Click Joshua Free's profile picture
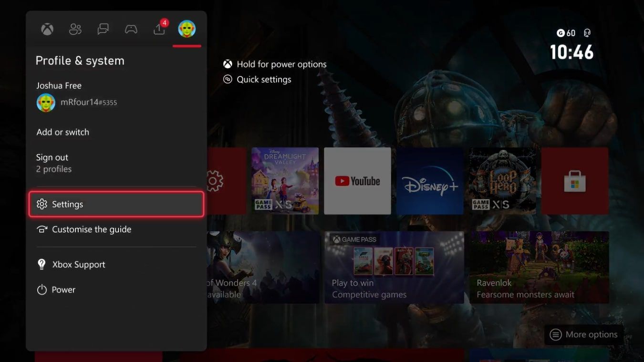644x362 pixels. [46, 102]
